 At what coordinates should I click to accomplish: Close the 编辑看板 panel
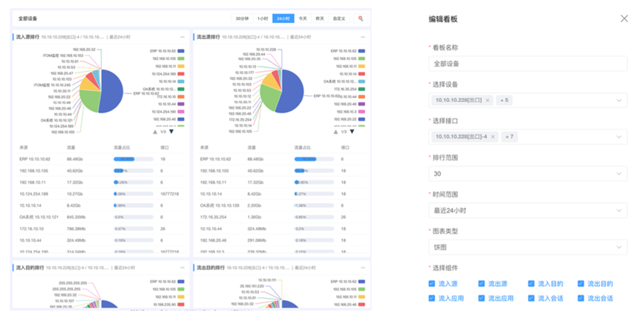tap(624, 18)
